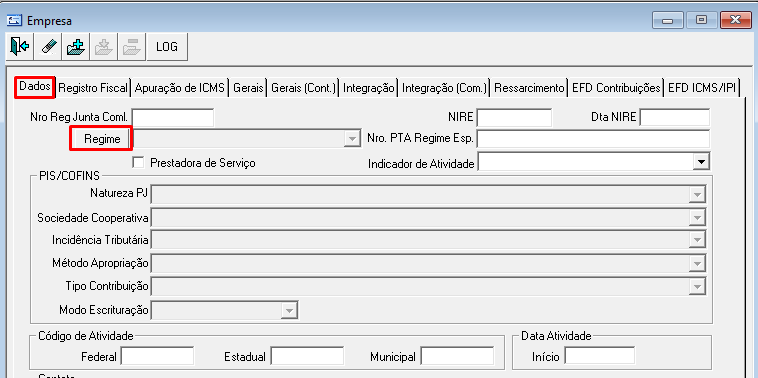Click the eraser clear icon

(48, 47)
